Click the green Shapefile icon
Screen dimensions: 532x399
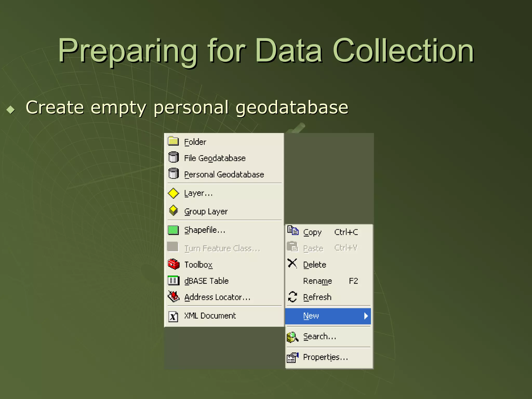[x=173, y=230]
